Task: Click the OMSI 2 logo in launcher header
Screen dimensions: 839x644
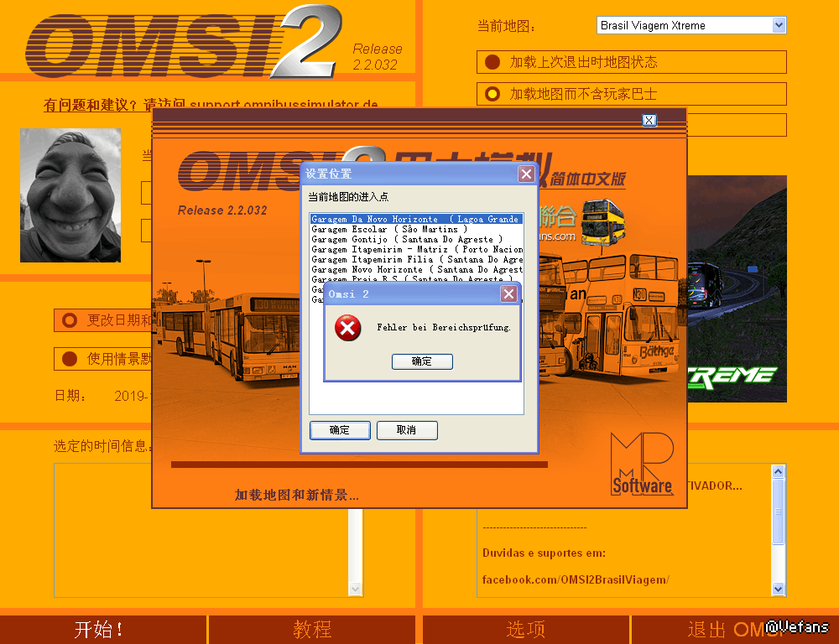Action: pos(184,43)
